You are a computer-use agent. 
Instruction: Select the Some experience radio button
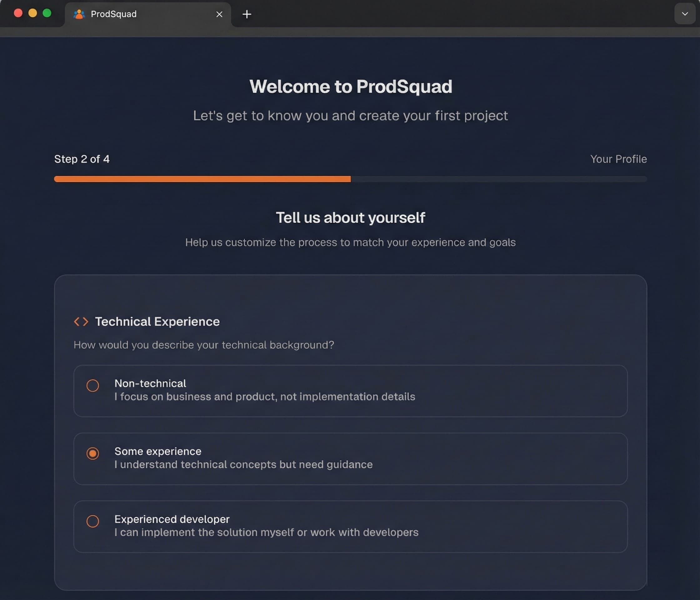click(92, 453)
